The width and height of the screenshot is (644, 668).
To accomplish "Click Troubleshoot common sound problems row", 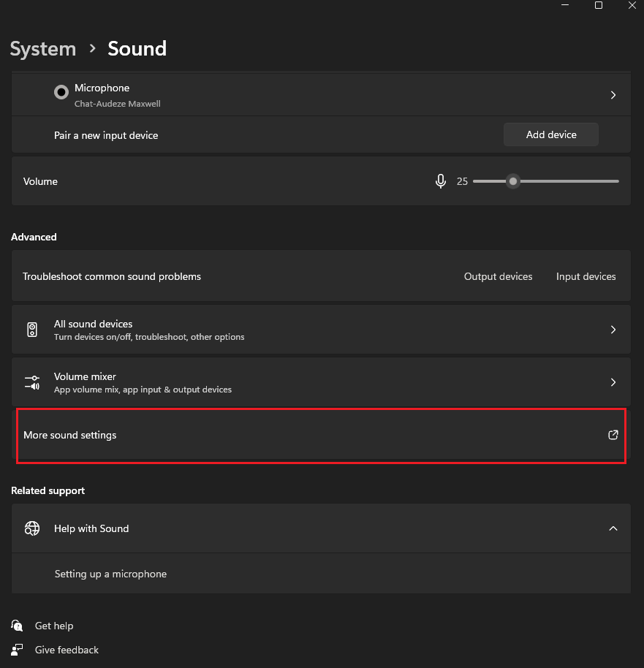I will 111,276.
